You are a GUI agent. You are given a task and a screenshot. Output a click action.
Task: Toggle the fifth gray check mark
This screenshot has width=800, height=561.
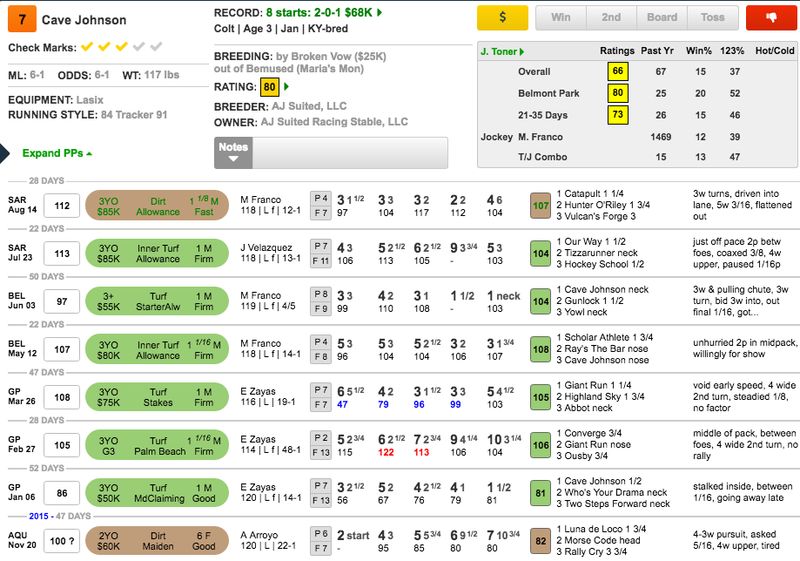(x=156, y=47)
